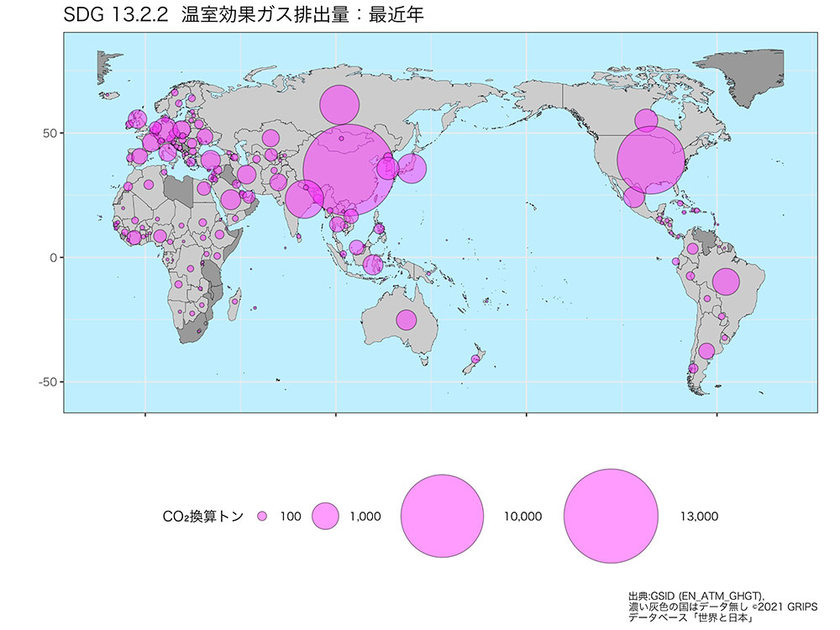This screenshot has height=630, width=840.
Task: Select the 1,000 legend circle
Action: coord(325,517)
